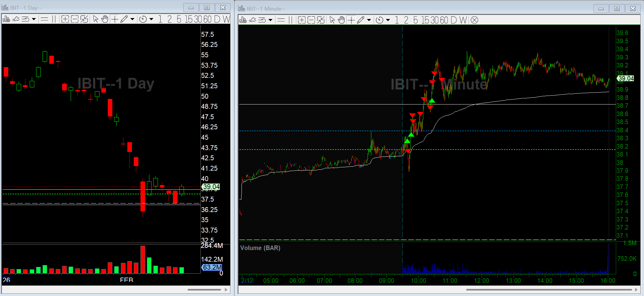Click the timer icon in the 1 Minute toolbar
The image size is (644, 296).
tap(380, 20)
